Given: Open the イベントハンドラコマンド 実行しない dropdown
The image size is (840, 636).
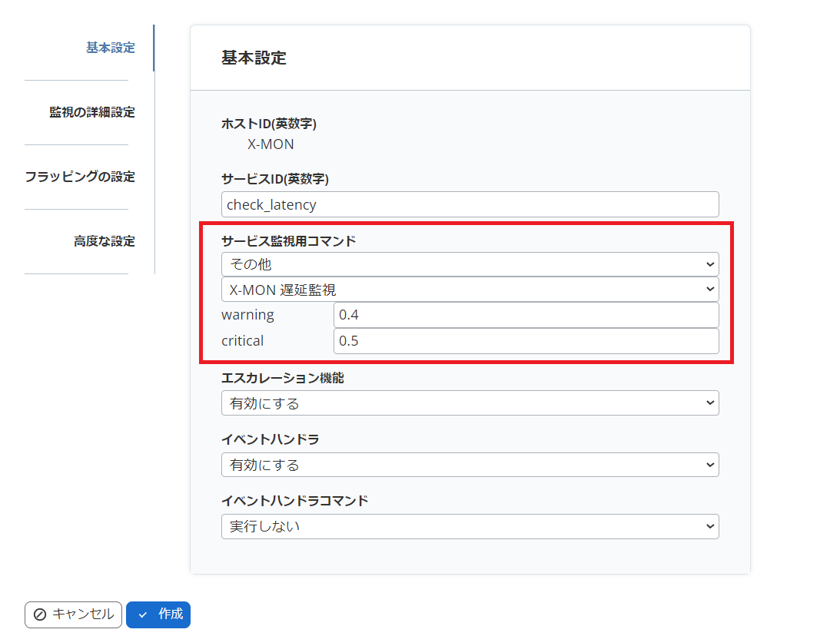Looking at the screenshot, I should tap(470, 526).
